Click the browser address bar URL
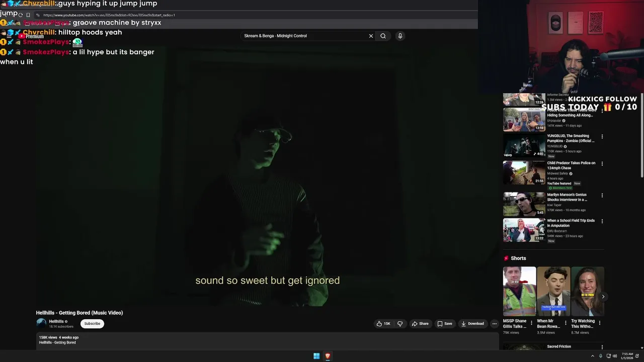This screenshot has width=644, height=362. point(109,15)
